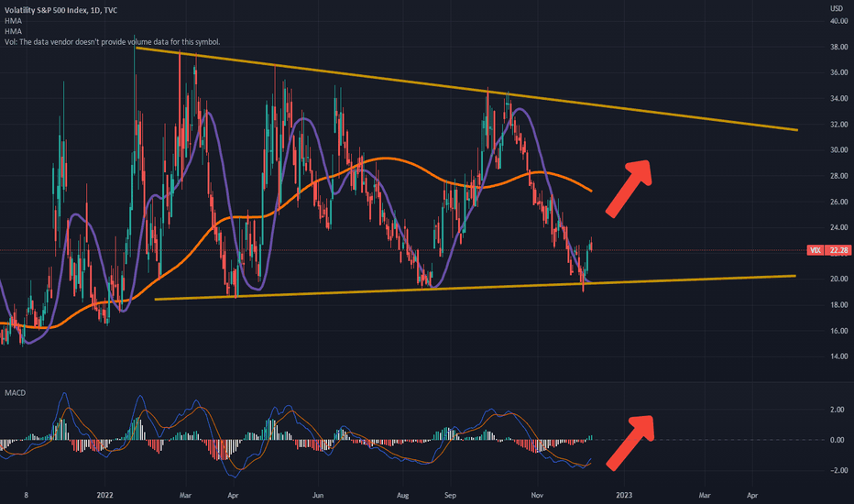Click the MACD -2.00 scale label
Screen dimensions: 854x504
point(836,470)
